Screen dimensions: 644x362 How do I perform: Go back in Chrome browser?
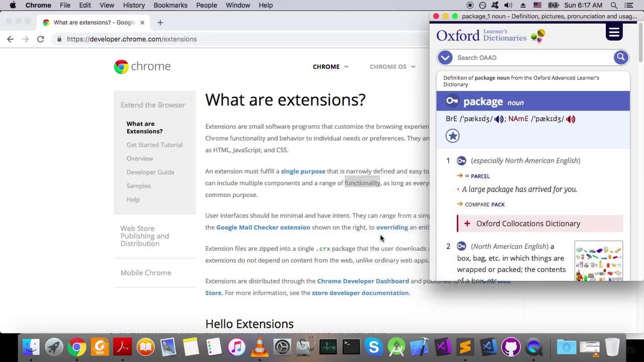coord(11,39)
